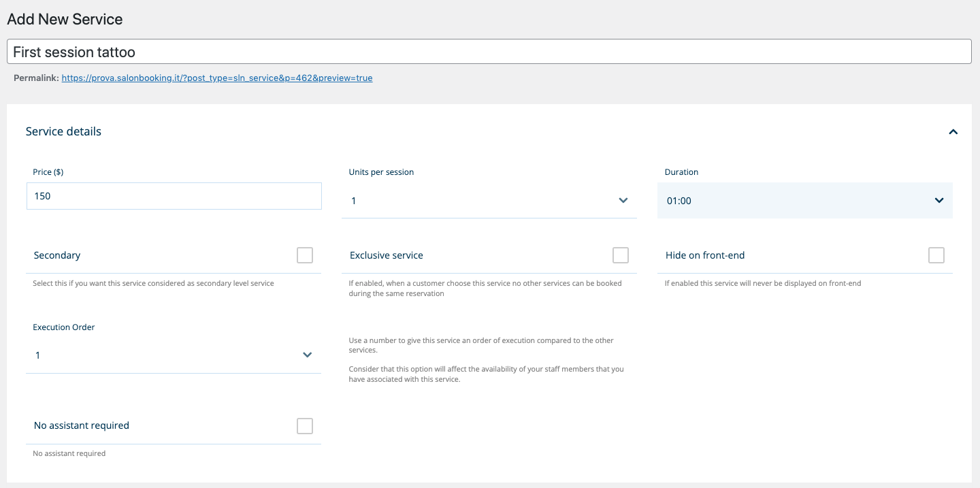This screenshot has width=980, height=488.
Task: Click the No assistant required label text
Action: coord(81,425)
